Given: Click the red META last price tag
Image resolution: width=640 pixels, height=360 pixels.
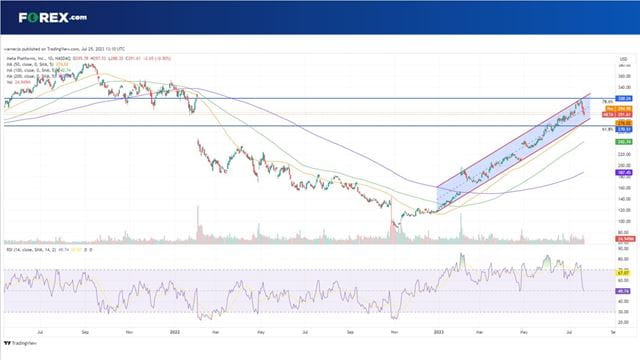Looking at the screenshot, I should pyautogui.click(x=618, y=115).
